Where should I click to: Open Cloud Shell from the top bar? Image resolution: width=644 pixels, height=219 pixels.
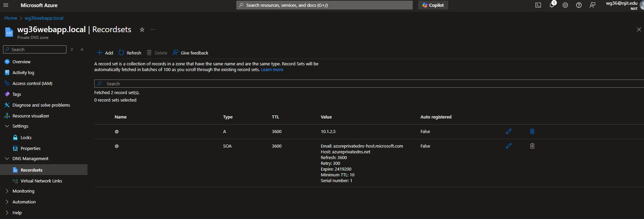tap(538, 5)
